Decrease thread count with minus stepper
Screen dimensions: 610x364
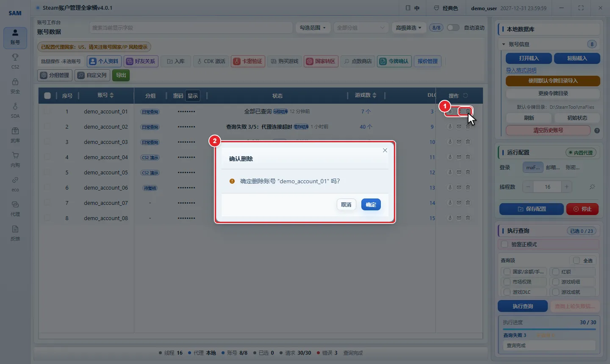(x=528, y=187)
